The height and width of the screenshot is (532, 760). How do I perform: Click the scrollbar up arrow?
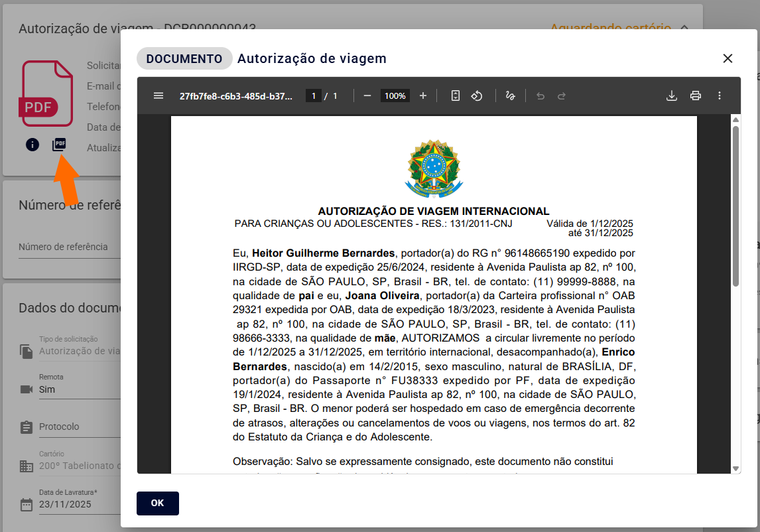735,119
